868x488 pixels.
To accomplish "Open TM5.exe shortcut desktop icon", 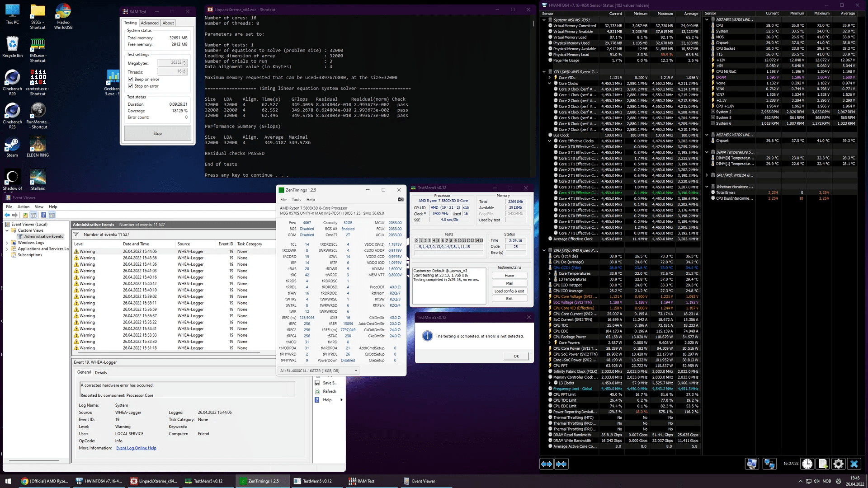I will click(38, 50).
